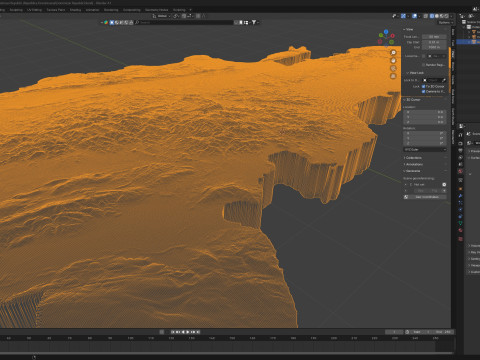Add a new workspace with the plus button
The image size is (480, 360).
191,10
